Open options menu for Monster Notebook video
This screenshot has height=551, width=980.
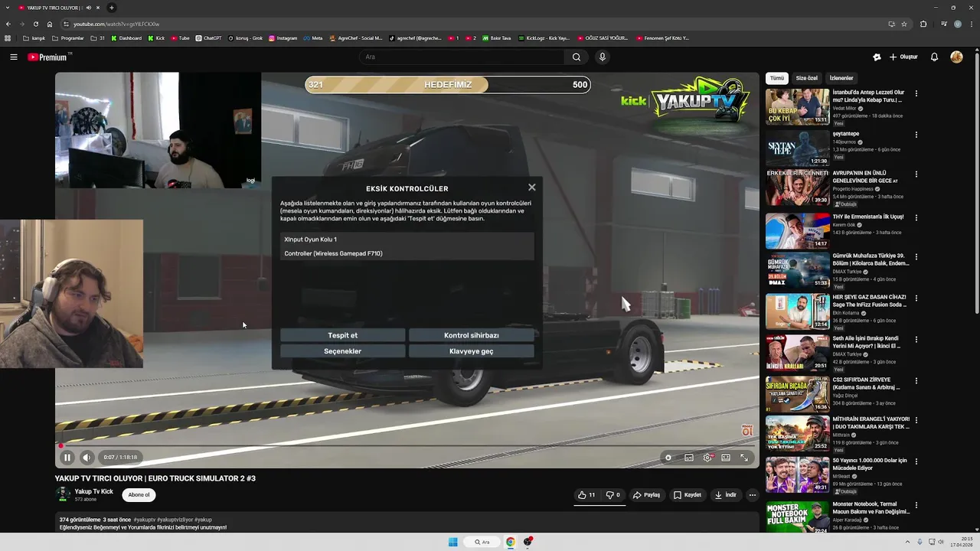tap(916, 505)
